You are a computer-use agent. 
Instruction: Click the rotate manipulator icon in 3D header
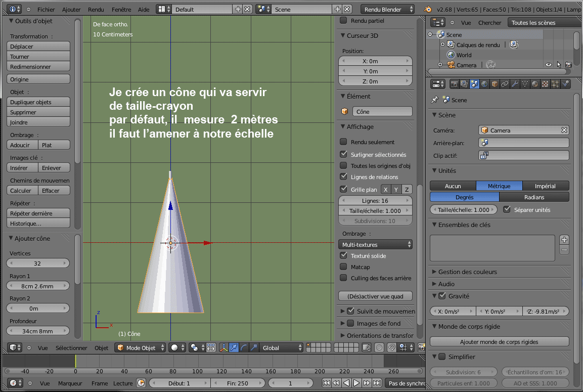point(243,347)
